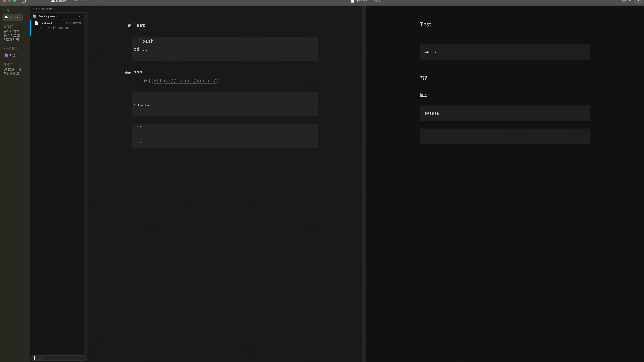Click the filter input field
This screenshot has height=362, width=644.
click(x=60, y=358)
